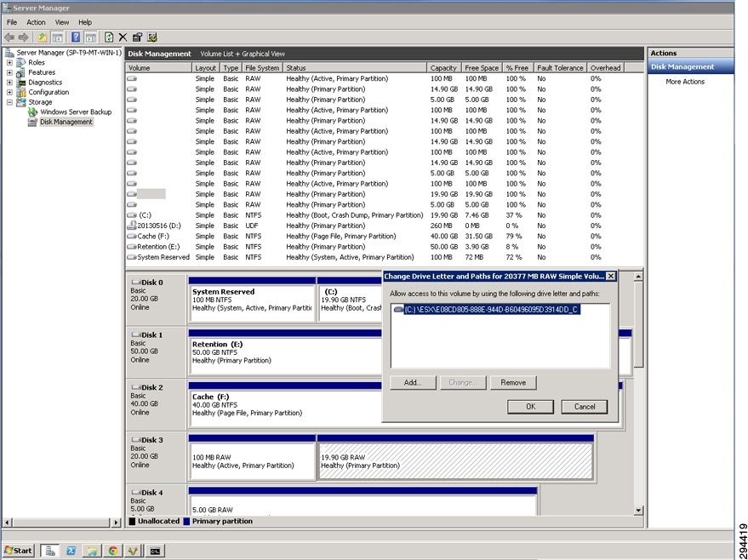This screenshot has height=560, width=748.
Task: Open Windows Explorer from the taskbar
Action: click(x=92, y=551)
